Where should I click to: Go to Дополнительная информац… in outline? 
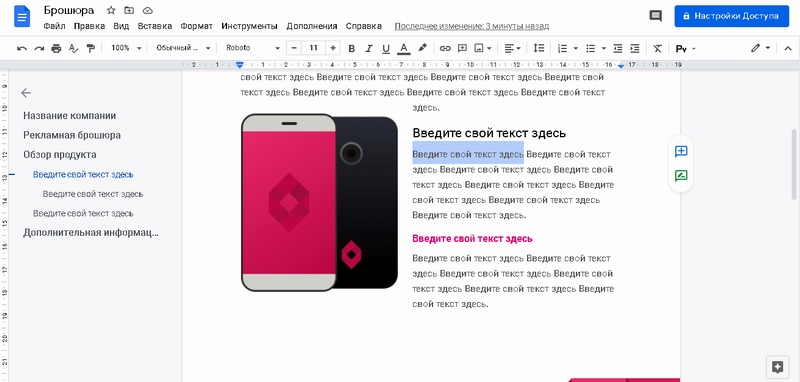click(x=91, y=233)
